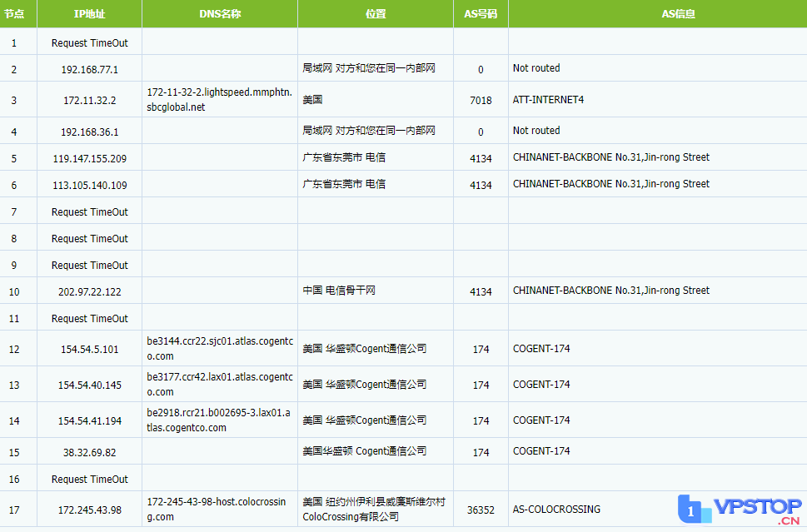The width and height of the screenshot is (807, 532).
Task: Click the 位置 column header
Action: [376, 14]
